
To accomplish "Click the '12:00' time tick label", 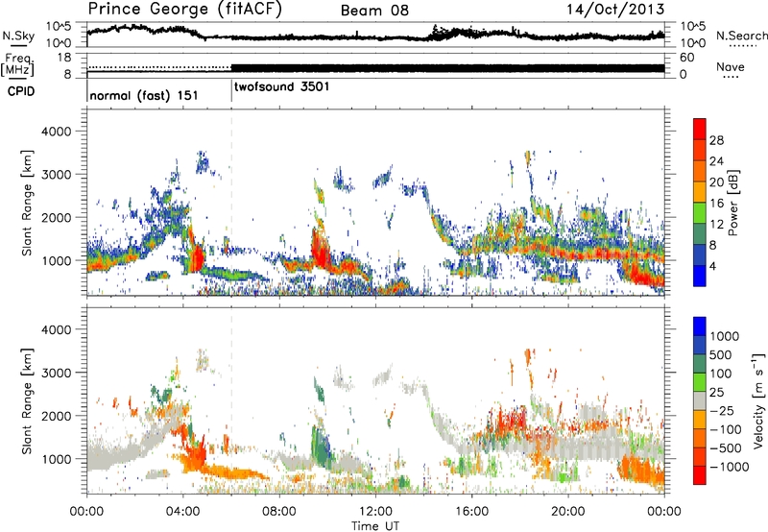I will [x=375, y=512].
